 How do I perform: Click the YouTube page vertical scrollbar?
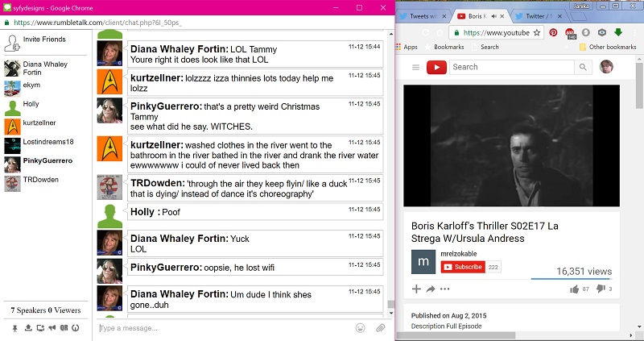tap(640, 86)
